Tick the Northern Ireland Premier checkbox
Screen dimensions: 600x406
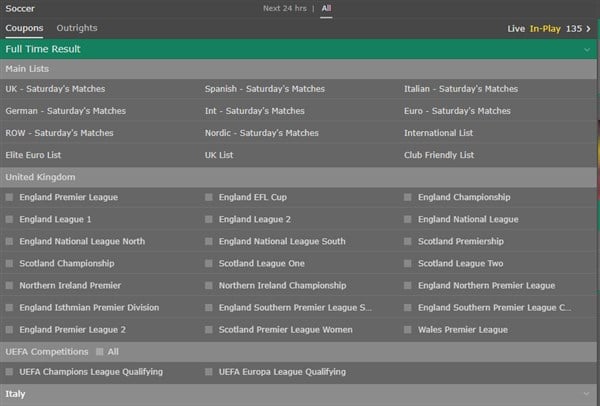pos(9,285)
